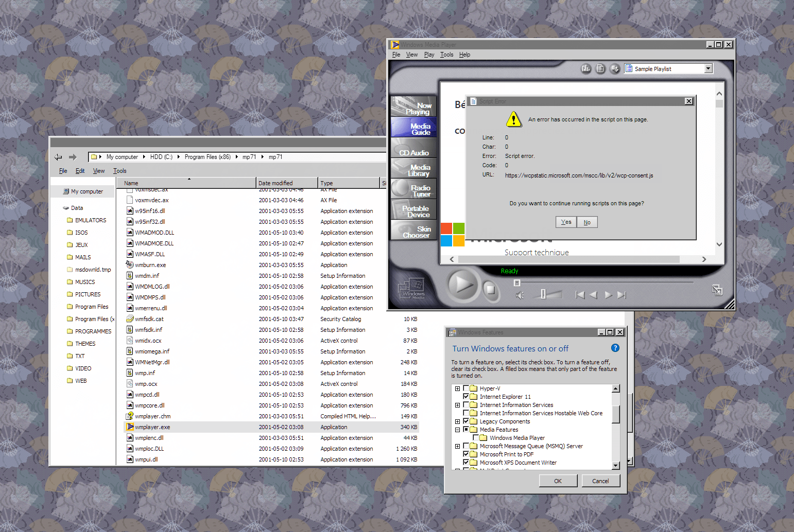This screenshot has height=532, width=794.
Task: Click the wmidx.ocx file icon
Action: (130, 341)
